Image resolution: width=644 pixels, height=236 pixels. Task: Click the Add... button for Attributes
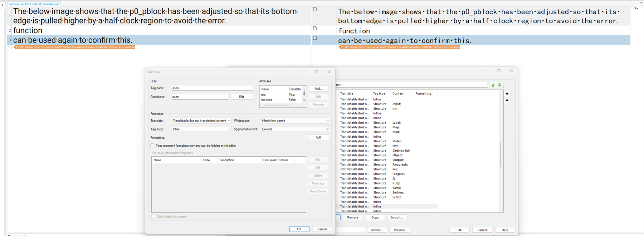[x=318, y=89]
